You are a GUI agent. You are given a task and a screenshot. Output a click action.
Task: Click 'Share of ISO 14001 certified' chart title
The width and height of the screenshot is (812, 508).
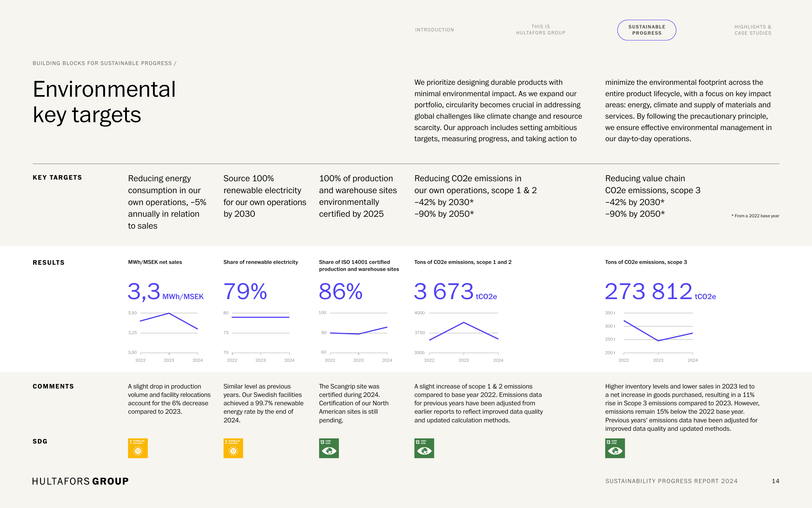[x=359, y=266]
